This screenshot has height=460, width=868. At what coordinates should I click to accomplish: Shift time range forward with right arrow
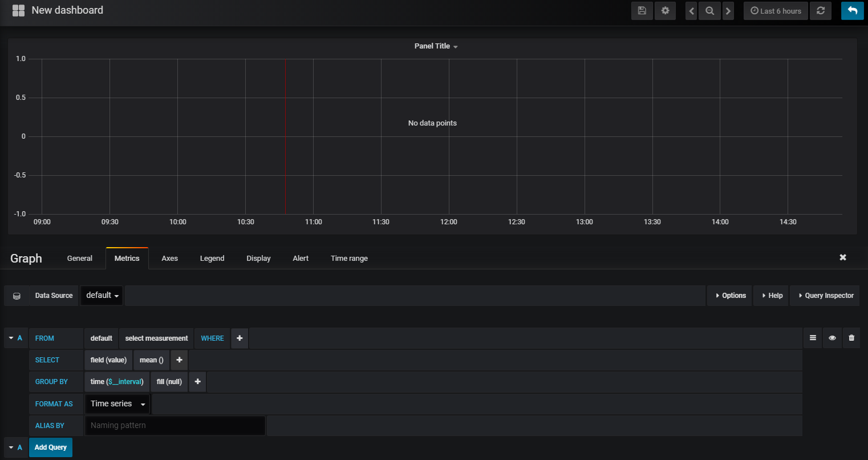[x=728, y=11]
